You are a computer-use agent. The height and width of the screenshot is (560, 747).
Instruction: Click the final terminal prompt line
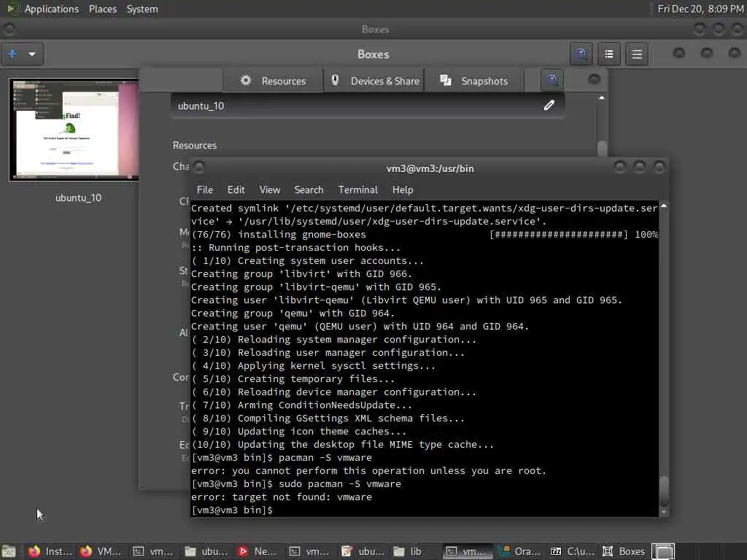(x=232, y=510)
